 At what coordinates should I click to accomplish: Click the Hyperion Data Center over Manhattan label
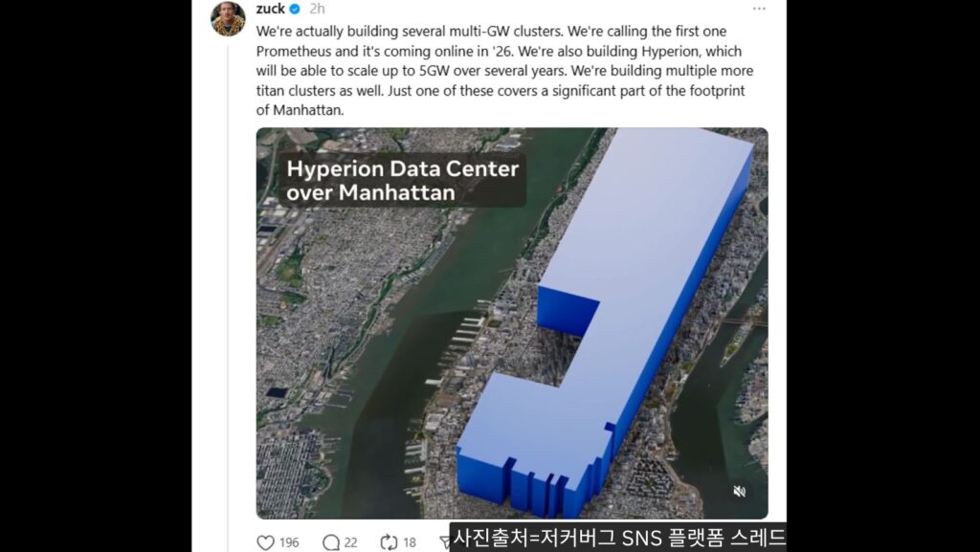pos(403,181)
